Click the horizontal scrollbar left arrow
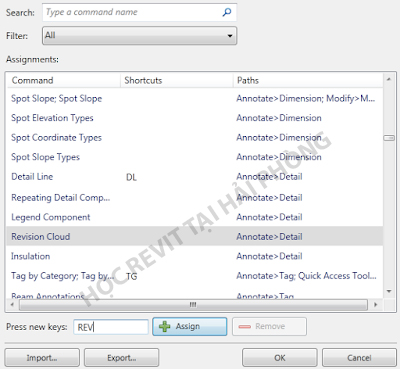The image size is (400, 369). pos(12,304)
